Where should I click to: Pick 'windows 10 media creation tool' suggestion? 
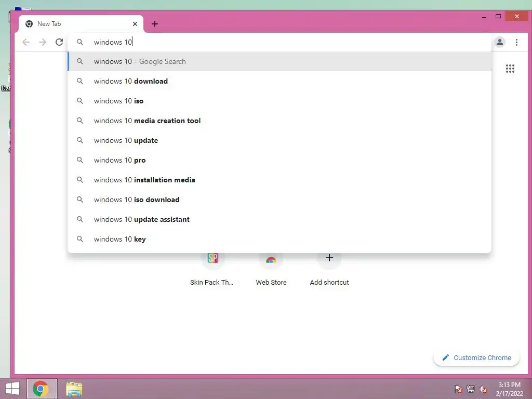[280, 121]
